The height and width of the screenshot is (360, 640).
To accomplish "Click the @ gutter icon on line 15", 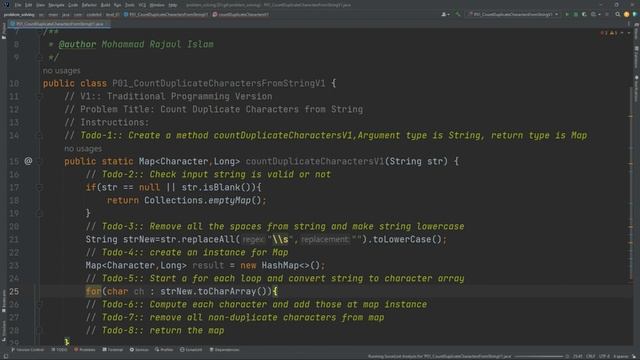I will point(28,161).
